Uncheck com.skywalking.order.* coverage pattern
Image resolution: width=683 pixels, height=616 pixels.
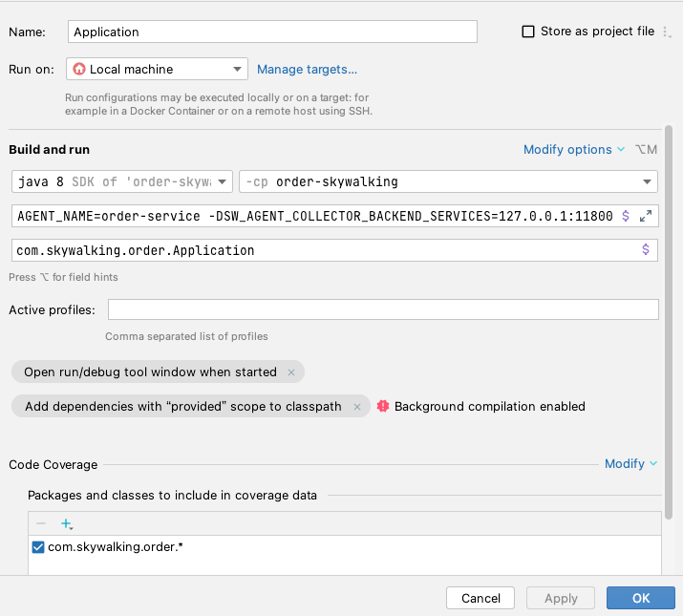pos(38,546)
